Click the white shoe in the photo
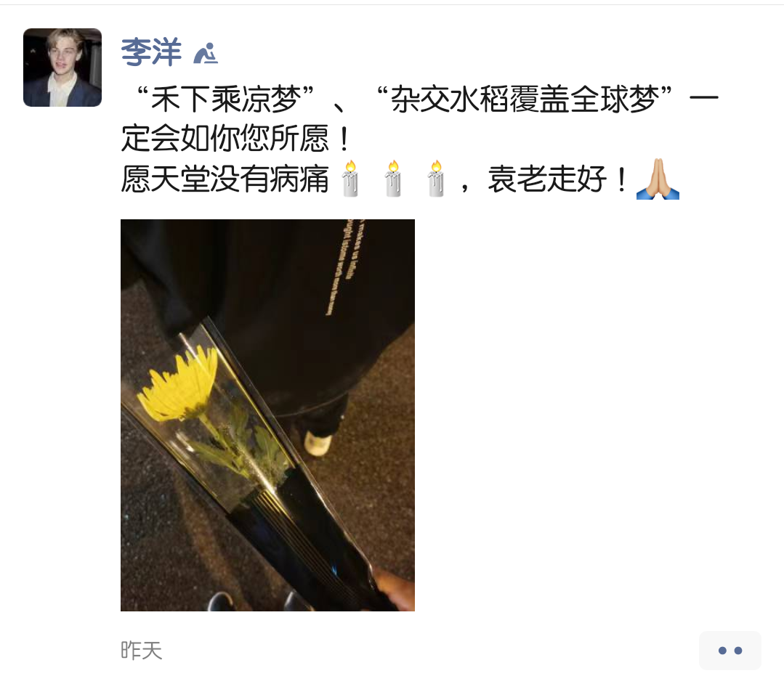Screen dimensions: 784x684 [318, 444]
